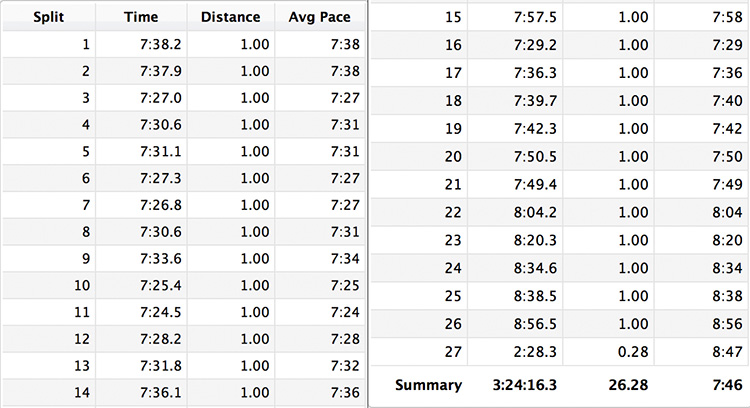This screenshot has height=408, width=750.
Task: Click the 7:25.4 time in split 10
Action: [x=155, y=282]
